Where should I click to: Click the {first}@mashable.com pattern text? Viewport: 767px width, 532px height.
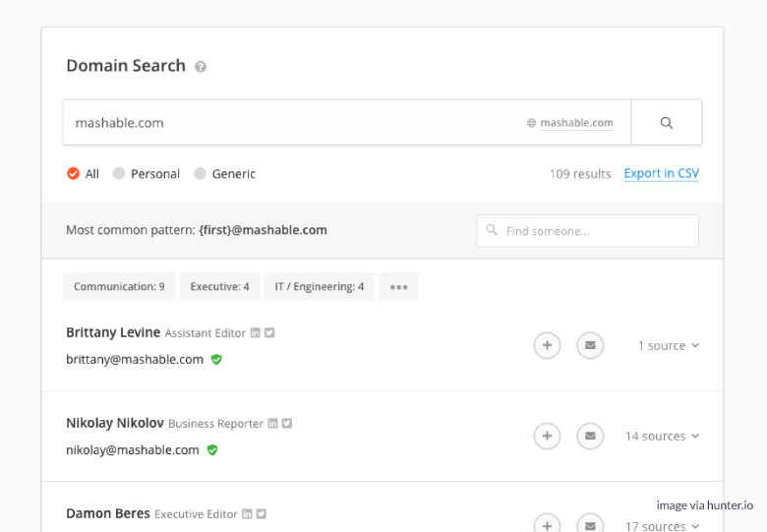click(x=263, y=230)
